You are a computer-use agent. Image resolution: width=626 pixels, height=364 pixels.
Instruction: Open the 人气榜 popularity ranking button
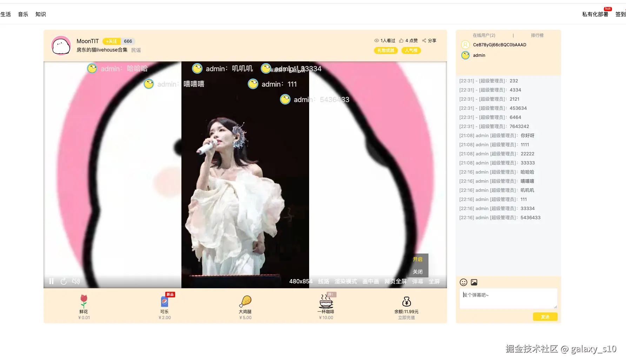pos(411,50)
